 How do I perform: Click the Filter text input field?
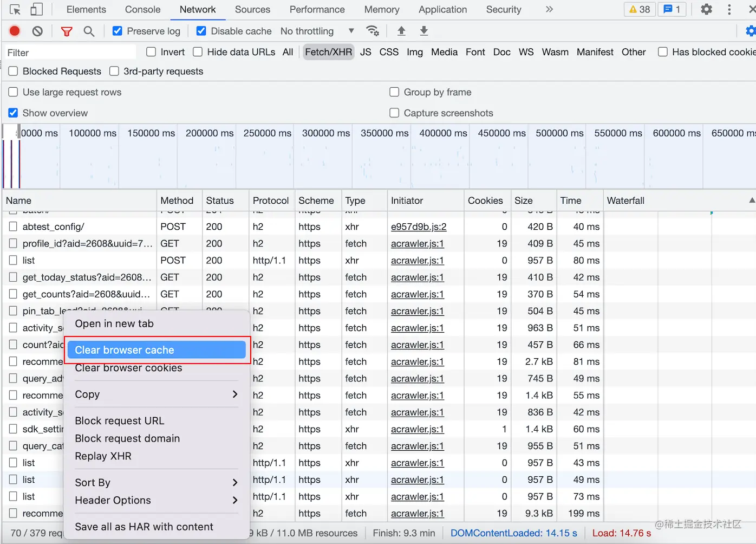tap(69, 53)
